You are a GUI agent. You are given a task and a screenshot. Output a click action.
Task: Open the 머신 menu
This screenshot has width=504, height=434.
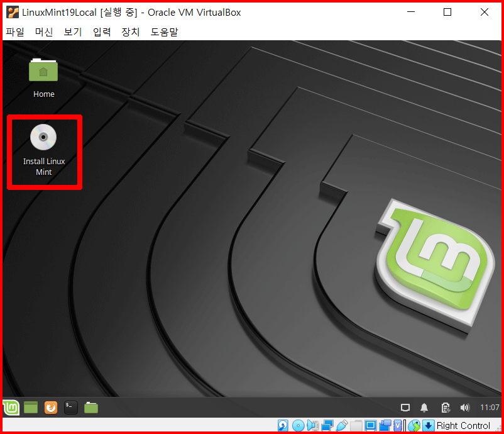[x=44, y=32]
